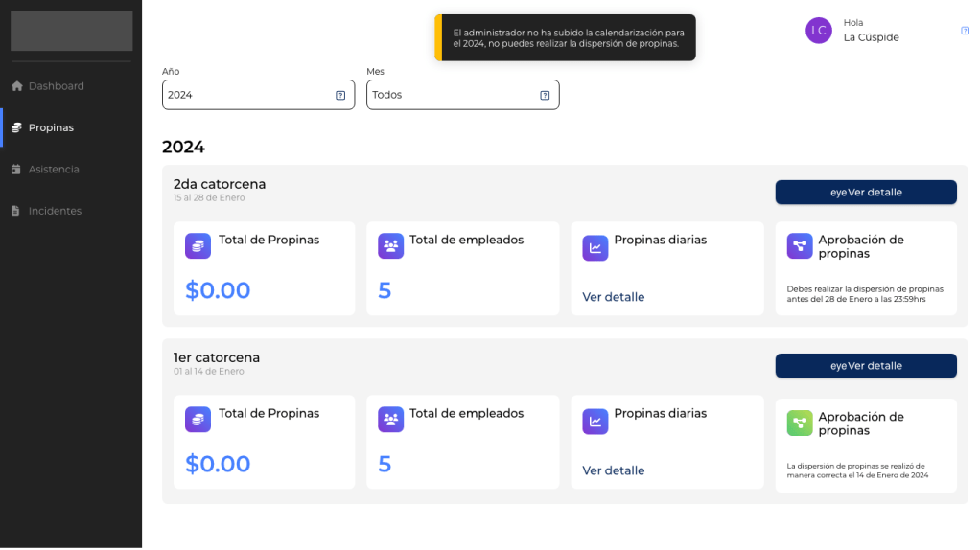Image resolution: width=980 pixels, height=550 pixels.
Task: Click the Asistencia calendar icon in sidebar
Action: pyautogui.click(x=16, y=170)
